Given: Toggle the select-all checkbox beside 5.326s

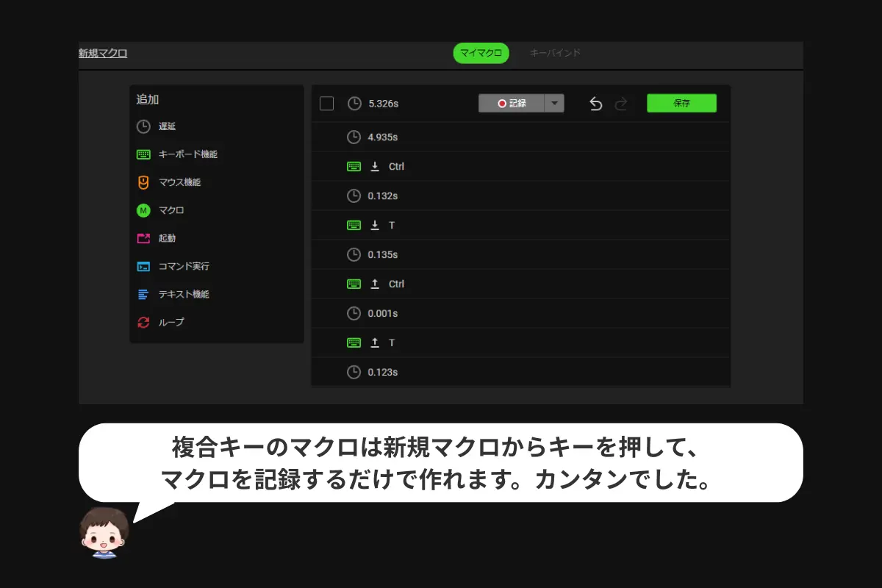Looking at the screenshot, I should pyautogui.click(x=327, y=104).
